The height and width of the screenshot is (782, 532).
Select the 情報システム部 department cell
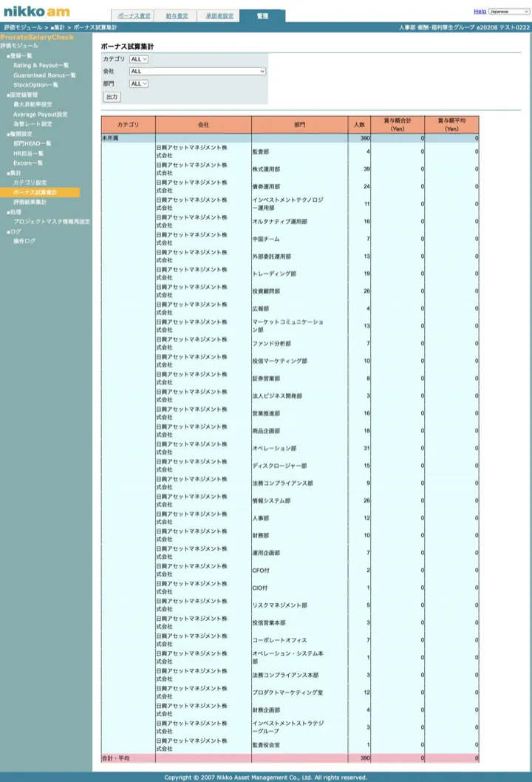point(300,500)
